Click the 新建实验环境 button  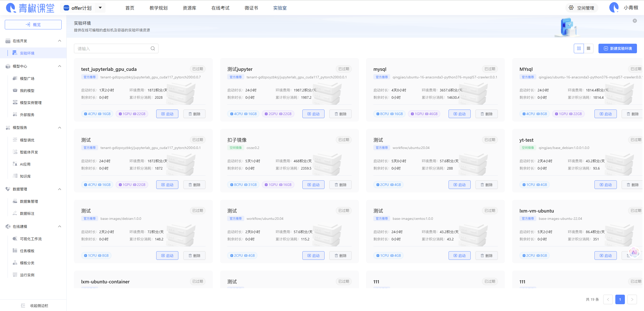[x=617, y=48]
